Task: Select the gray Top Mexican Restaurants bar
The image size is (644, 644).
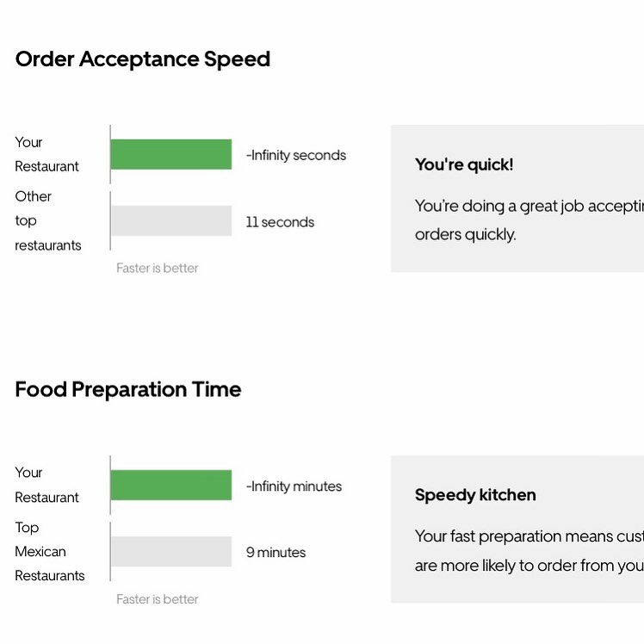Action: tap(171, 552)
